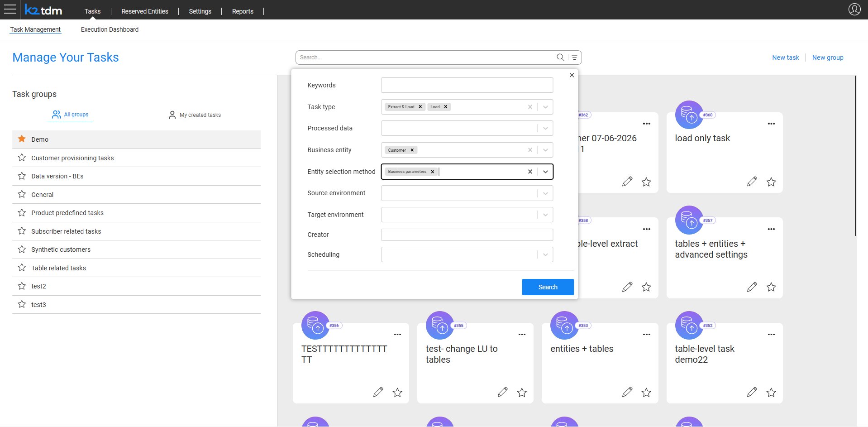Open the Reports menu
This screenshot has width=868, height=427.
[243, 11]
